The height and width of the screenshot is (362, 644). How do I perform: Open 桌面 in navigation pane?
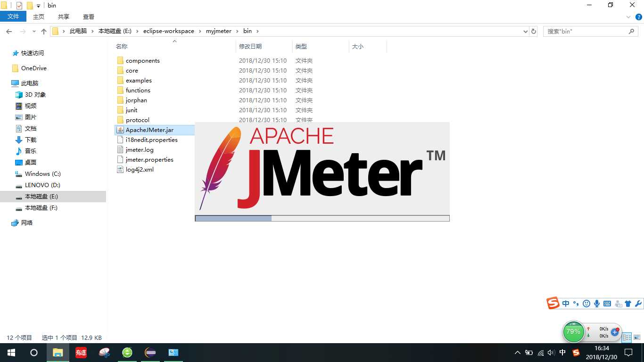point(30,163)
